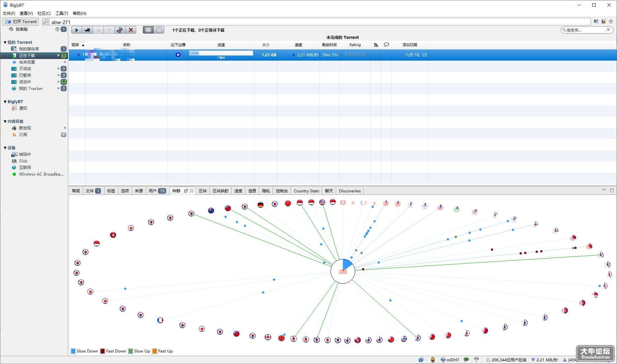Viewport: 617px width, 364px height.
Task: Click the dashboard gear settings icon
Action: pyautogui.click(x=57, y=29)
